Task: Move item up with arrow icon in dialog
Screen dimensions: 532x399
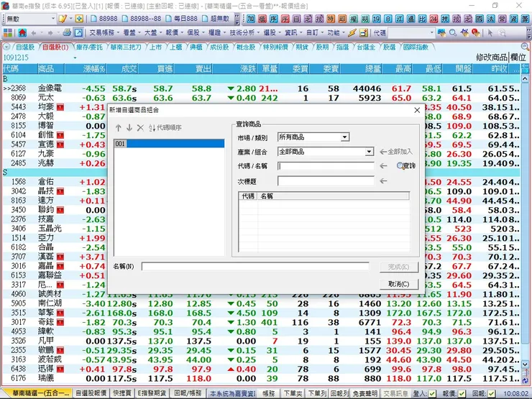Action: click(x=118, y=127)
